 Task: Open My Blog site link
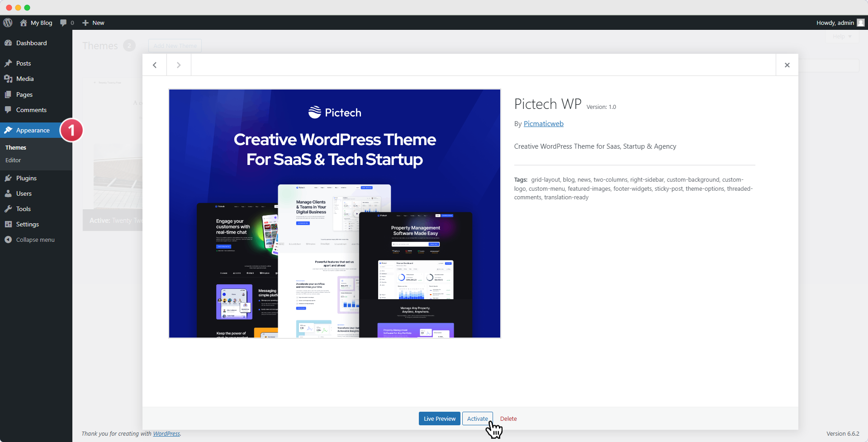pos(36,23)
